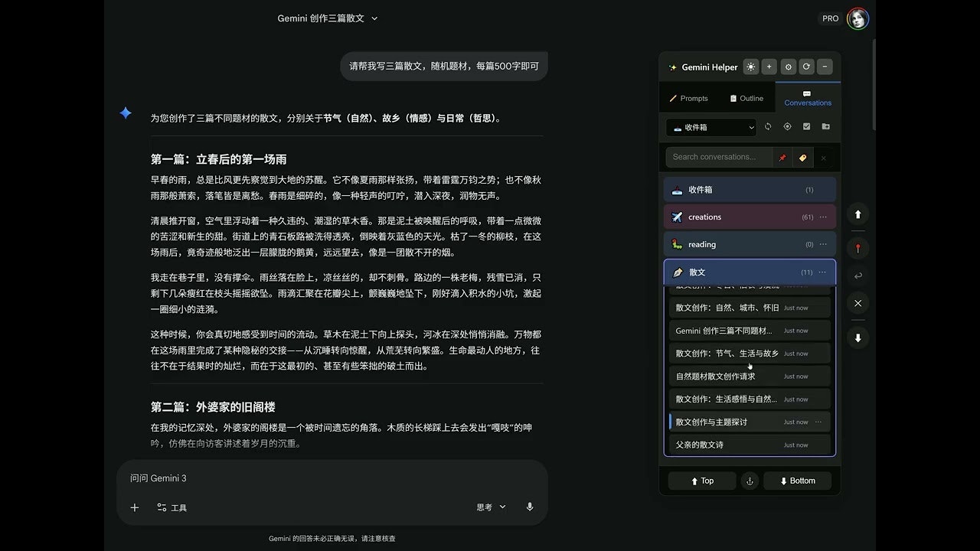Collapse the 散文 folder
Viewport: 980px width, 551px height.
(x=750, y=272)
